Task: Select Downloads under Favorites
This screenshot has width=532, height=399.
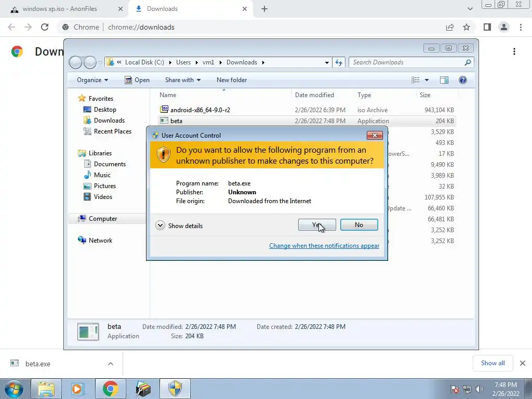Action: tap(109, 121)
